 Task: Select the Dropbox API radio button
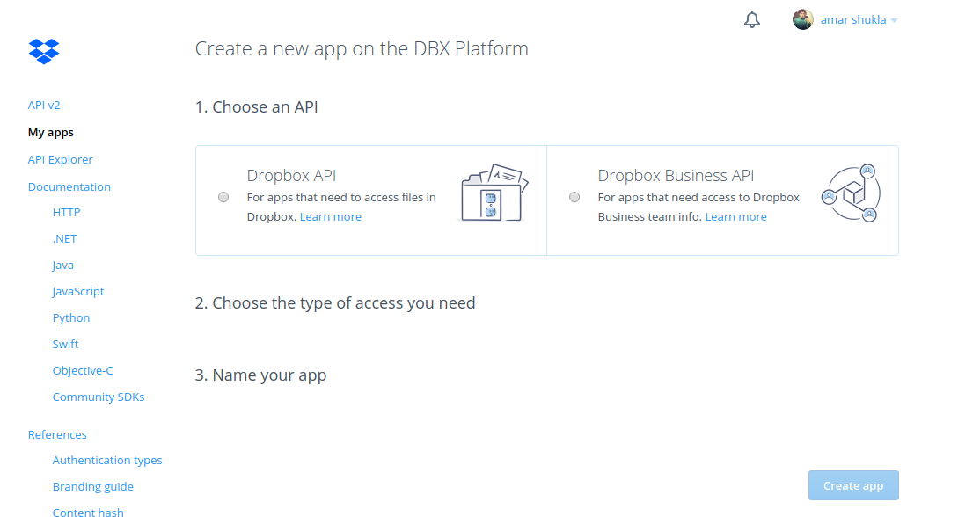coord(223,197)
